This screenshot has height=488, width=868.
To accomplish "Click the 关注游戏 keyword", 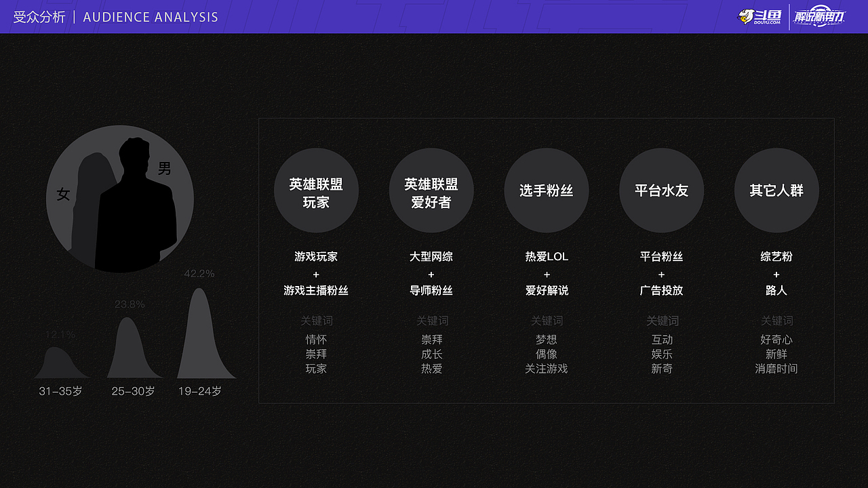I will [x=547, y=369].
